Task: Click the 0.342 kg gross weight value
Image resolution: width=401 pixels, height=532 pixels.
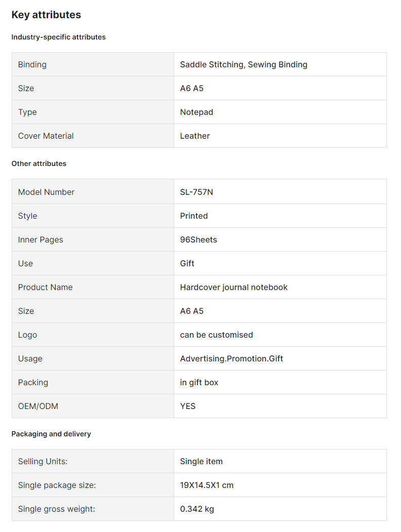Action: 197,509
